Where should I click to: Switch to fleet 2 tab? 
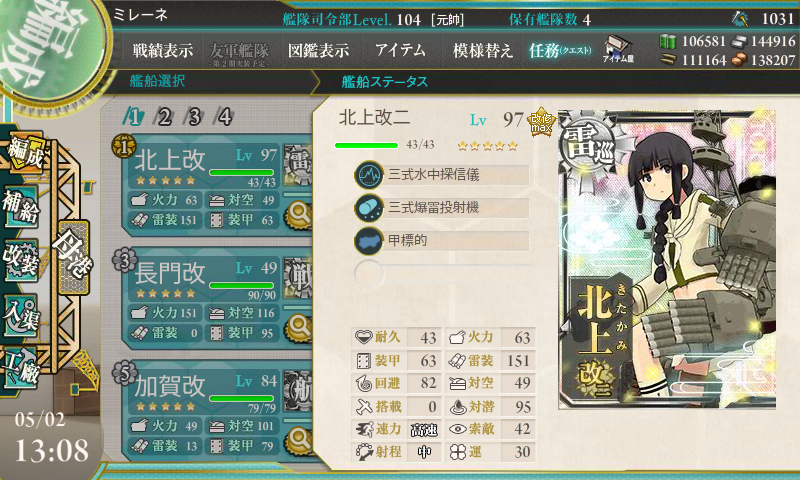tap(164, 117)
